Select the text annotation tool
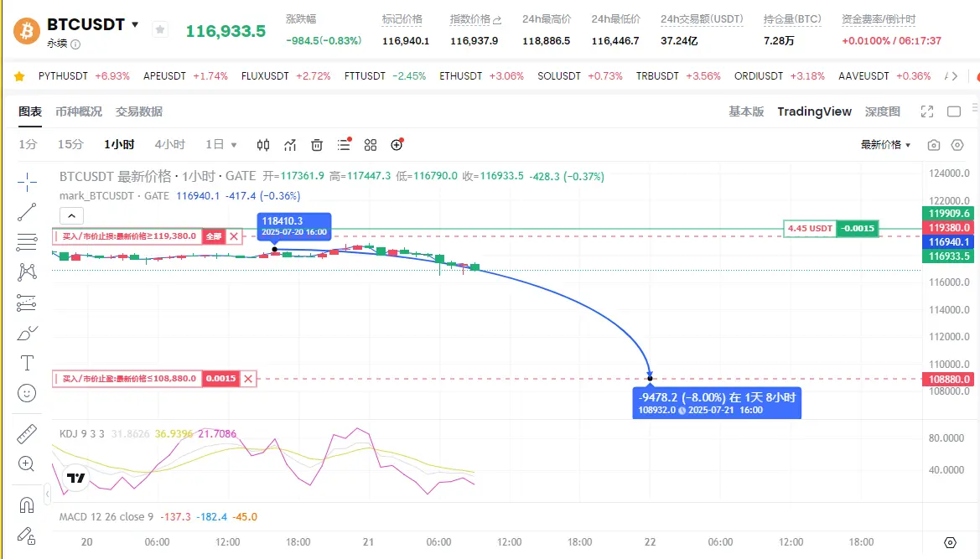 pyautogui.click(x=27, y=363)
